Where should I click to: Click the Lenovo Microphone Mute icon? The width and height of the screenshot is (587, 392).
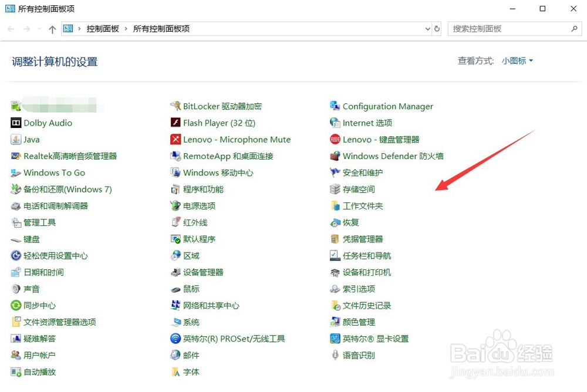pyautogui.click(x=175, y=139)
